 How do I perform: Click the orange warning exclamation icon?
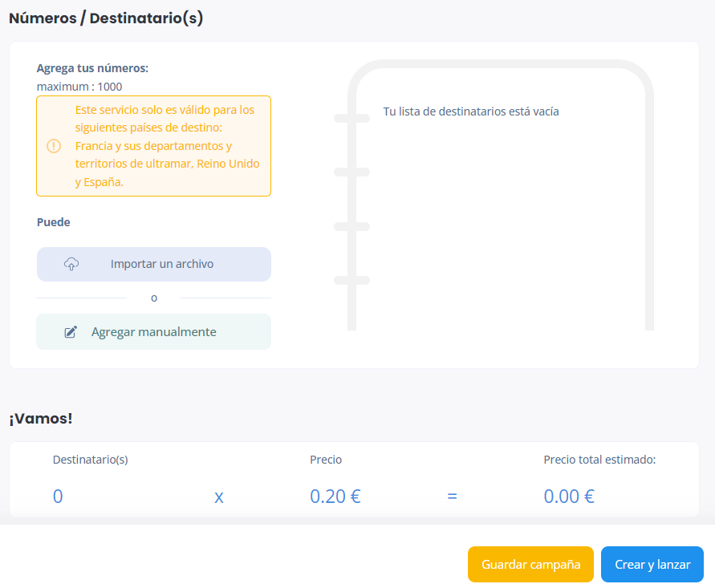pos(54,146)
